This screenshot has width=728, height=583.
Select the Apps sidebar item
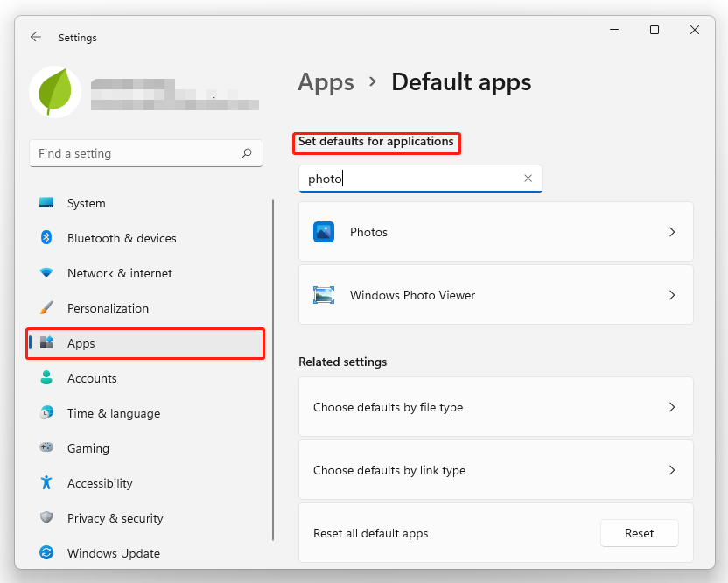tap(145, 343)
